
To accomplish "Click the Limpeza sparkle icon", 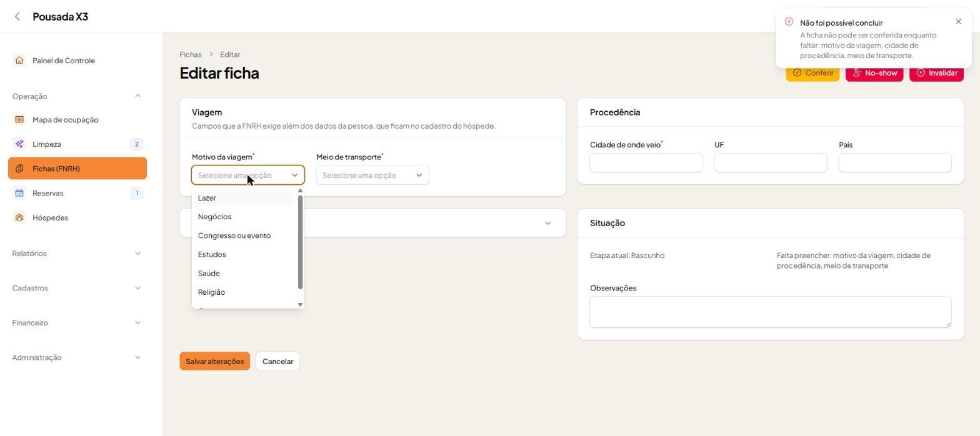I will [19, 144].
